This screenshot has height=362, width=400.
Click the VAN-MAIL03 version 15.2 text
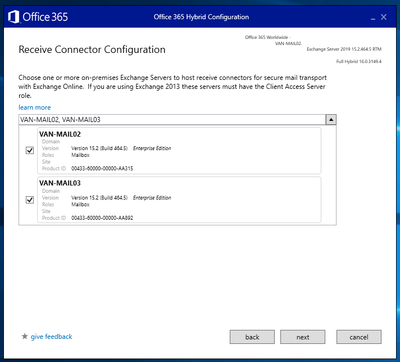(99, 198)
